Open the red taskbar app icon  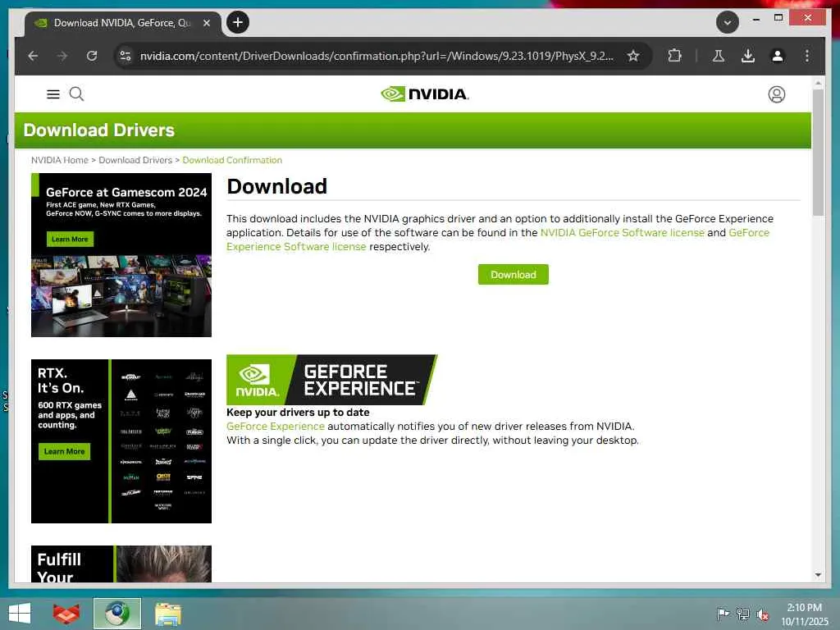[x=66, y=614]
